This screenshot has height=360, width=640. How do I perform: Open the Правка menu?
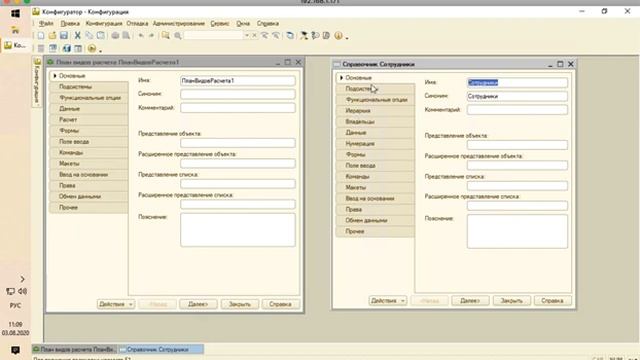click(x=70, y=24)
